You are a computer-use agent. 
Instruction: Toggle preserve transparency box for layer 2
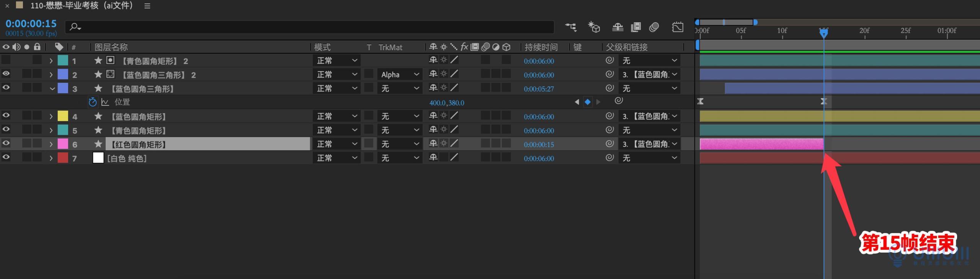[369, 74]
